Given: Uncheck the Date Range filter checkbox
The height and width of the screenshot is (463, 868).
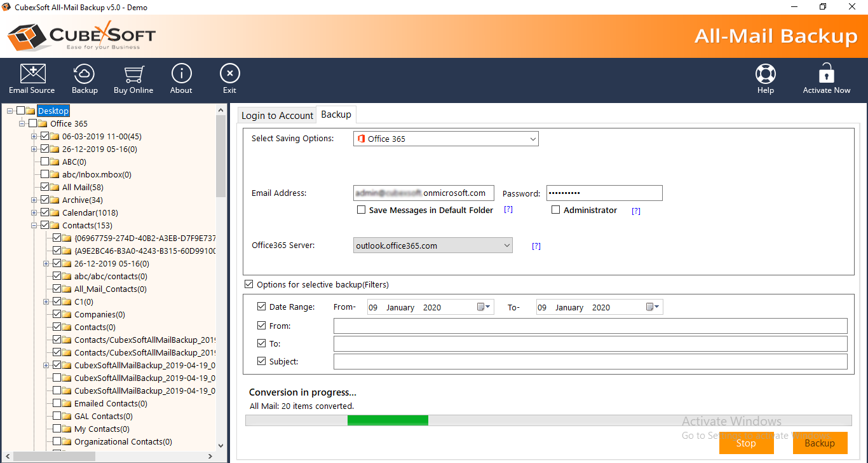Looking at the screenshot, I should pos(262,307).
